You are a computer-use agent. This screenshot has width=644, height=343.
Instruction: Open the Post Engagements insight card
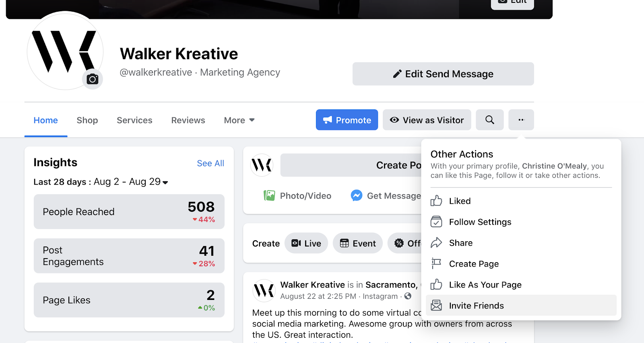click(x=129, y=256)
